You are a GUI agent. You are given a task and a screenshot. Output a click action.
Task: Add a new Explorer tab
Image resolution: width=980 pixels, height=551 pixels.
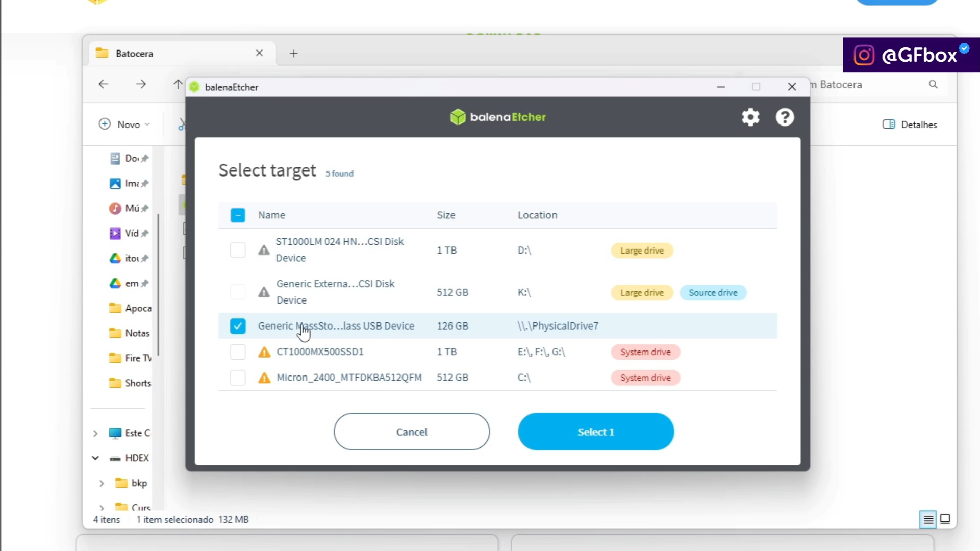coord(293,54)
